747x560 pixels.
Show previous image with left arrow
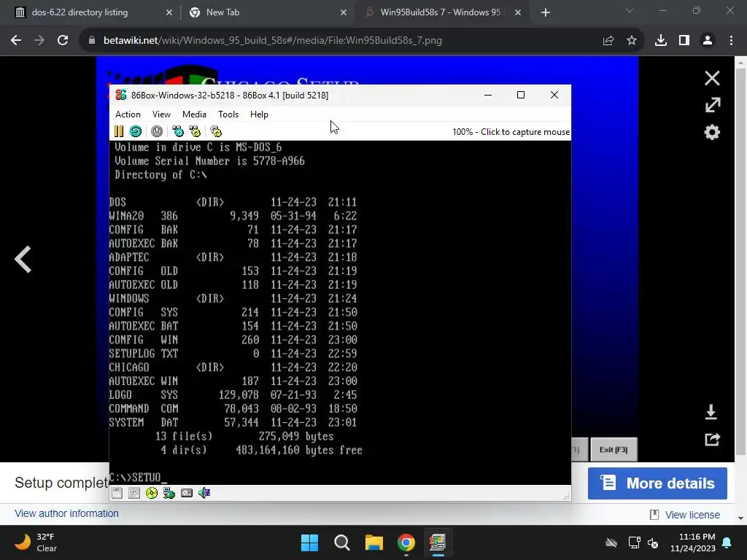[23, 260]
